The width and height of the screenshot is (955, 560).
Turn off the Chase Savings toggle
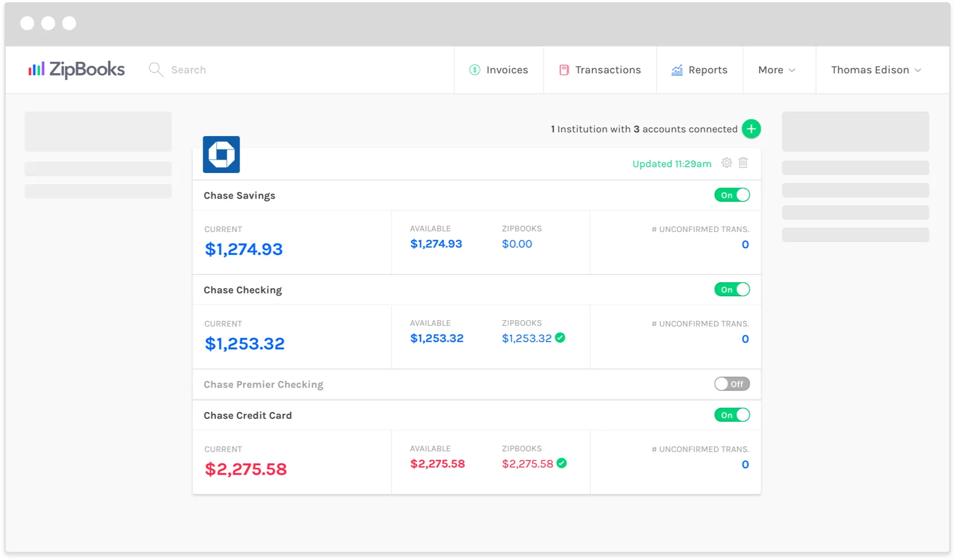click(x=732, y=195)
